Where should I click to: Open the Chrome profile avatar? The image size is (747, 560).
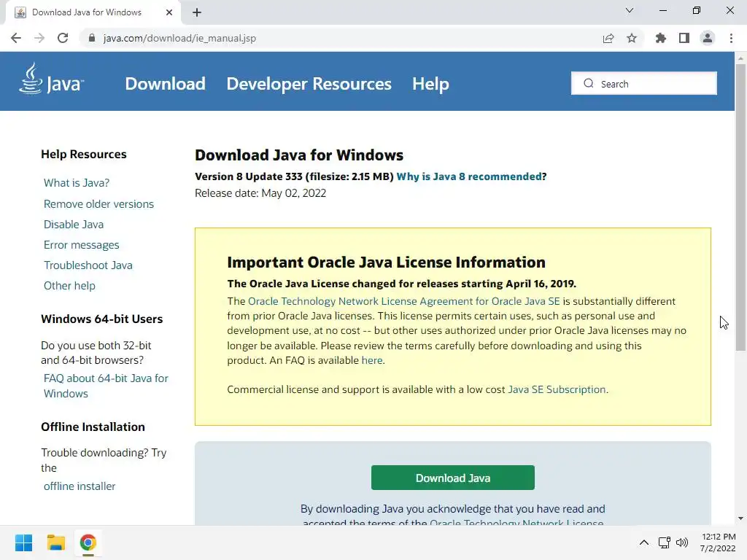coord(708,38)
